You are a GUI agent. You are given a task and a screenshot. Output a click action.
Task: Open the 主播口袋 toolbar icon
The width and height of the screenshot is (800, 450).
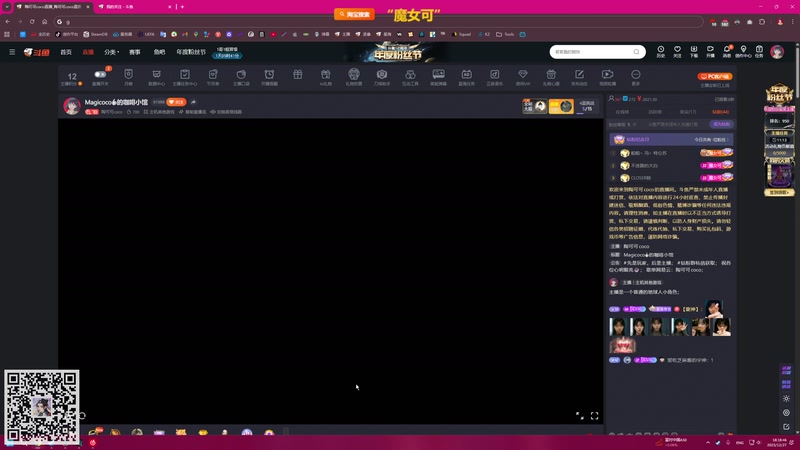pyautogui.click(x=241, y=77)
